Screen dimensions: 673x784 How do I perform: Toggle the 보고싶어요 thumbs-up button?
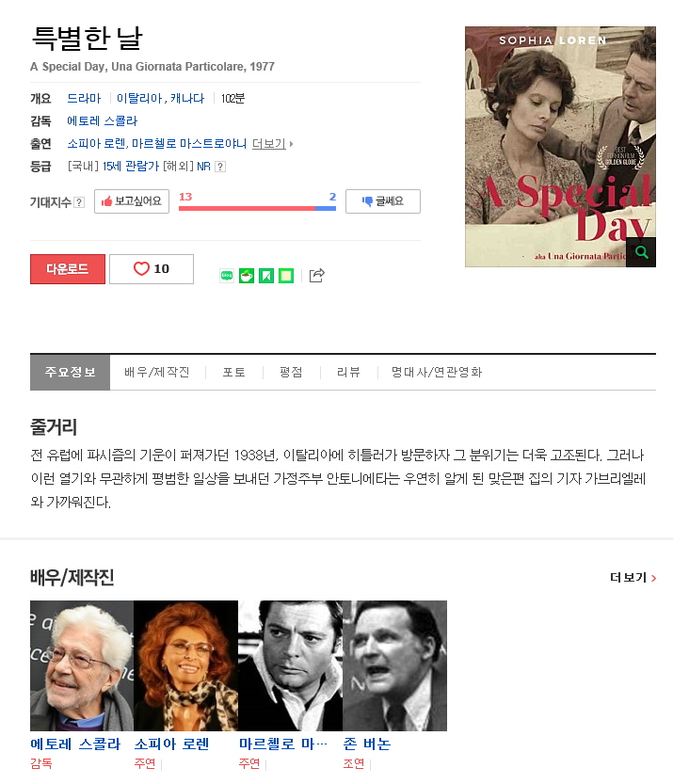pyautogui.click(x=132, y=201)
